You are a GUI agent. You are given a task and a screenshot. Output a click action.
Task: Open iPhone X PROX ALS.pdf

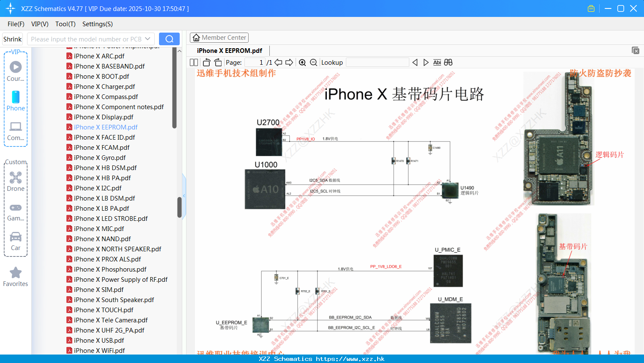(107, 259)
